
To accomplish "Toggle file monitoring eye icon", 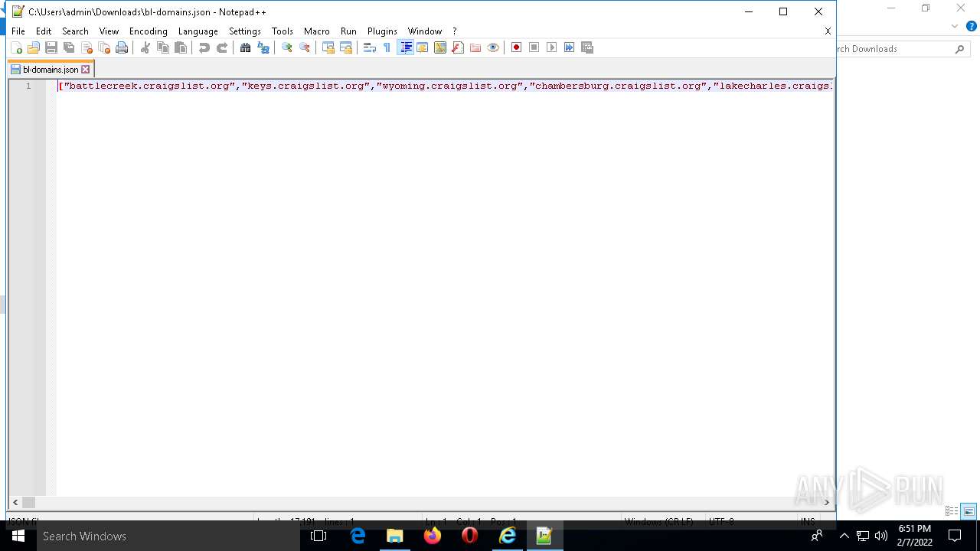I will click(493, 47).
